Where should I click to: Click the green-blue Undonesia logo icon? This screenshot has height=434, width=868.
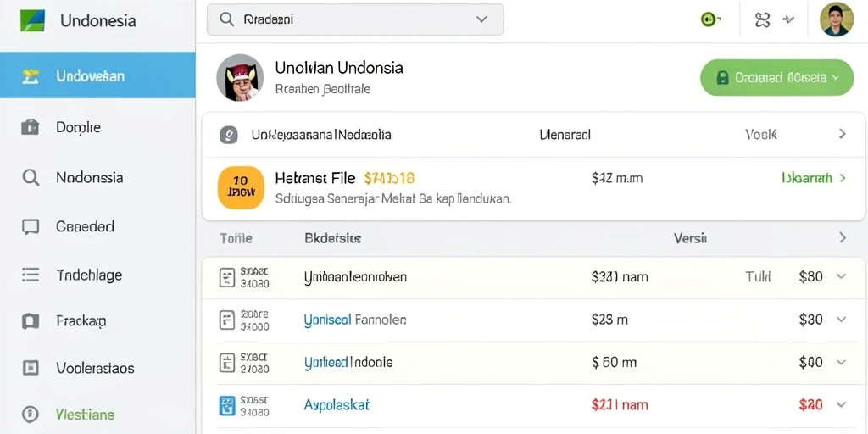[x=33, y=21]
